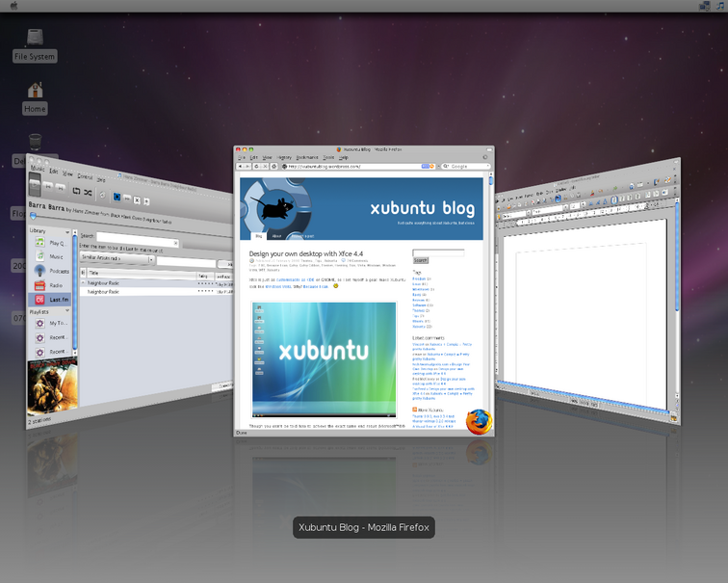728x583 pixels.
Task: Open the About tab on xubuntu blog page
Action: pos(276,236)
